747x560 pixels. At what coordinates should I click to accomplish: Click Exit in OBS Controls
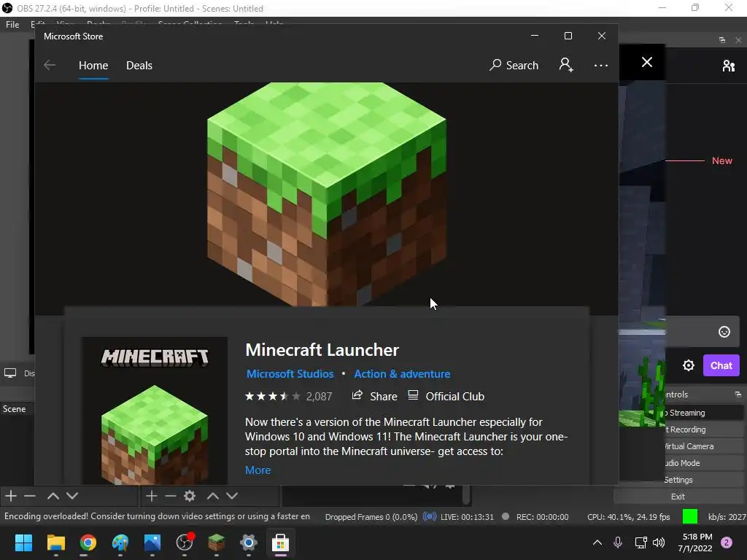(x=678, y=497)
